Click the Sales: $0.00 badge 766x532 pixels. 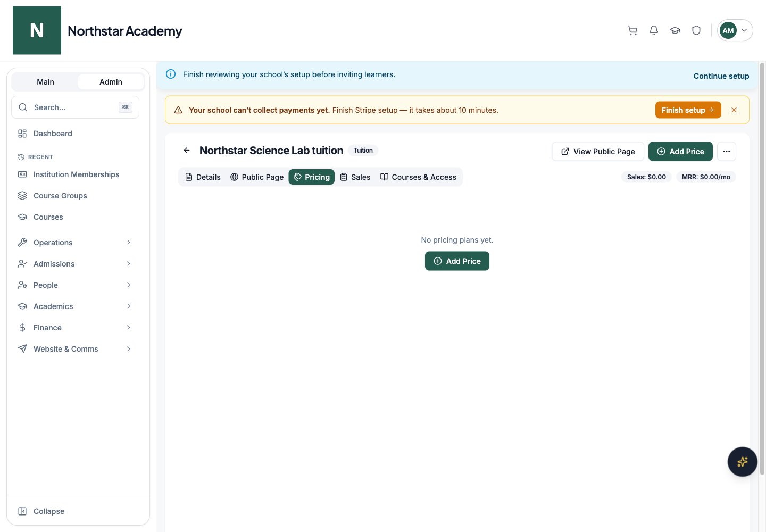point(646,177)
